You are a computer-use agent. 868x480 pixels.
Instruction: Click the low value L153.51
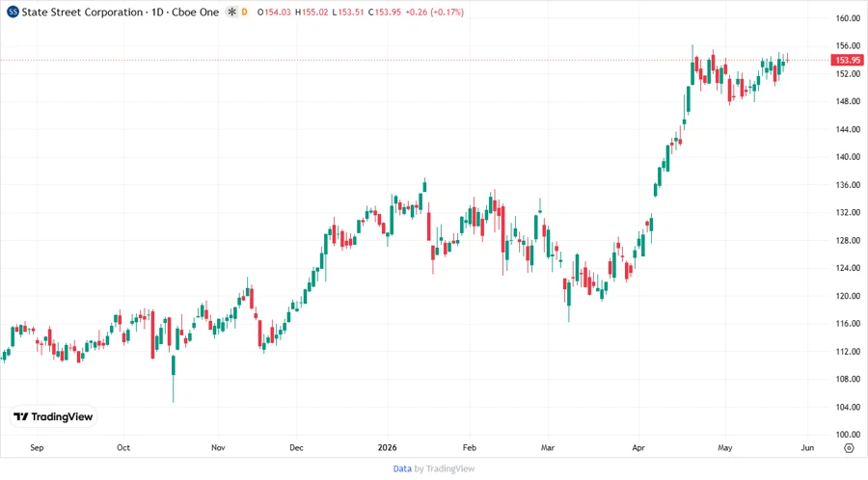(348, 12)
